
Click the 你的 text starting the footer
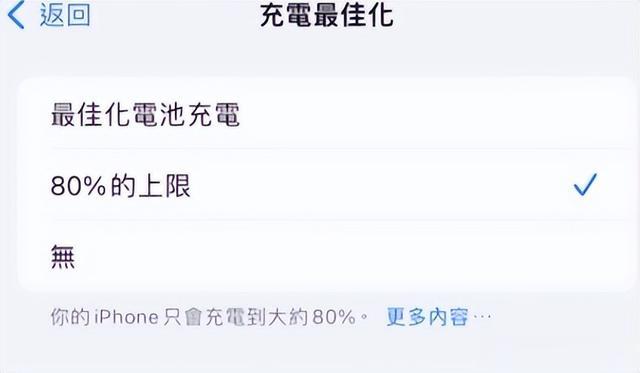coord(70,317)
